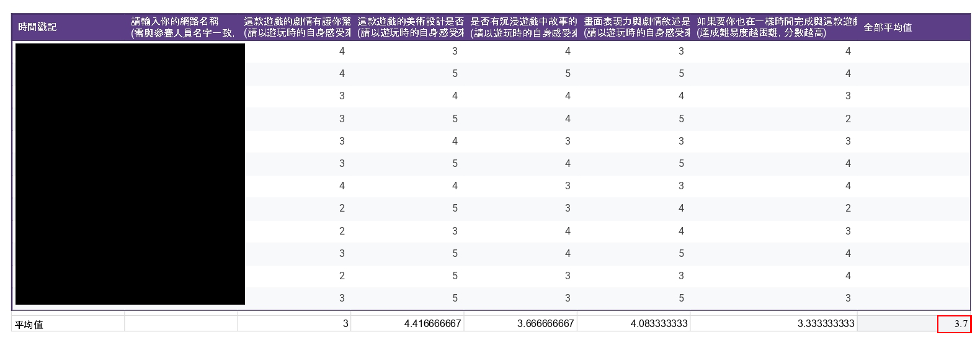Select the 畫面表現力與劇情敘述 column header
Image resolution: width=980 pixels, height=345 pixels.
(635, 27)
